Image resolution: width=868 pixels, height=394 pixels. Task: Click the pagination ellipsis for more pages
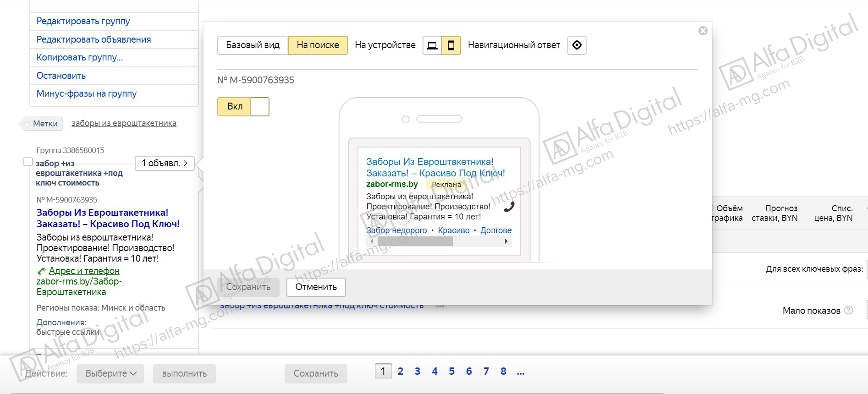[521, 372]
